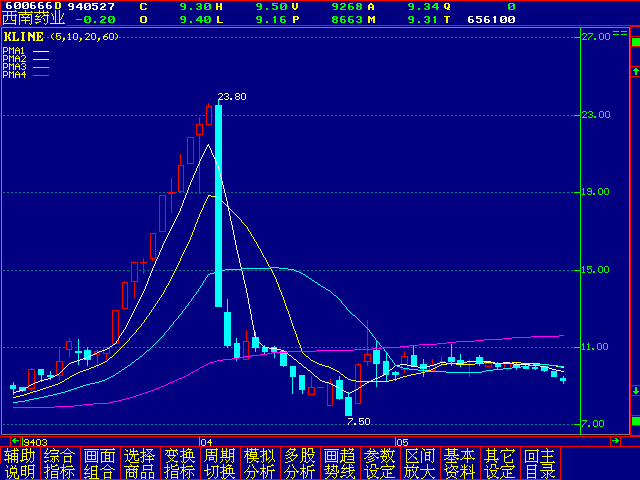Open 参数设定 parameter settings
This screenshot has width=640, height=480.
coord(380,463)
